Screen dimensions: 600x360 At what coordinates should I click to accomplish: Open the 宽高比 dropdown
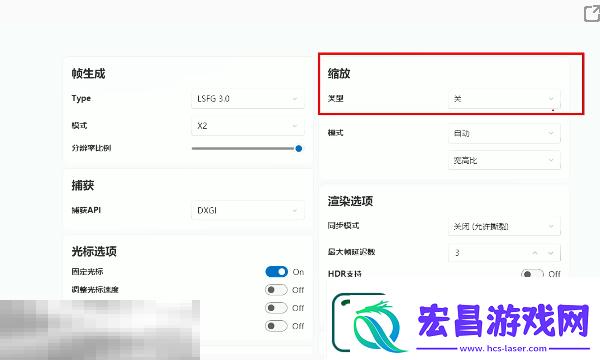(504, 161)
